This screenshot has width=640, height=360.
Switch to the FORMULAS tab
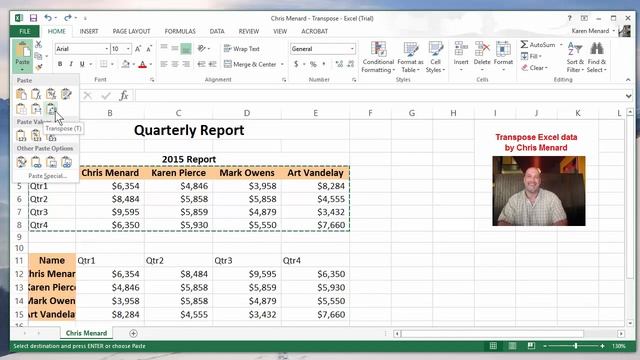pos(180,31)
